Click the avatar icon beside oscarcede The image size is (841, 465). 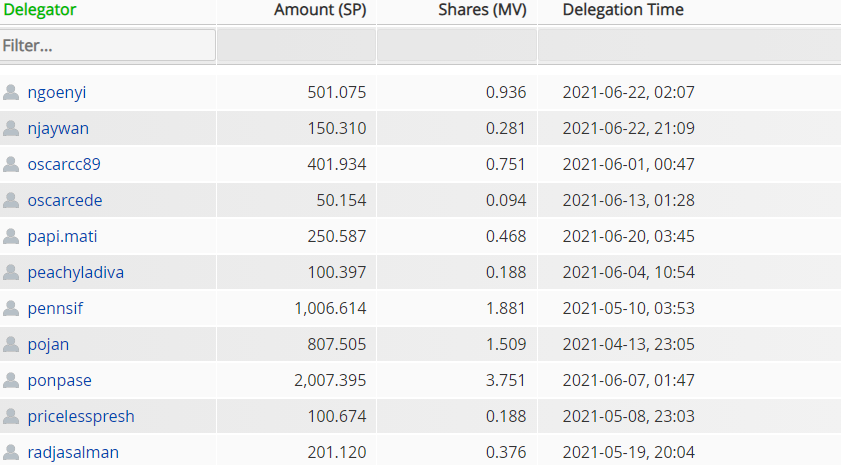[11, 200]
